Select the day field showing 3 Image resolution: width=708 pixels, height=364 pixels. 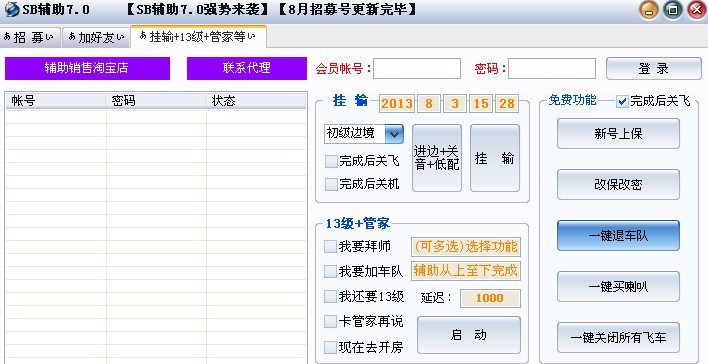455,104
